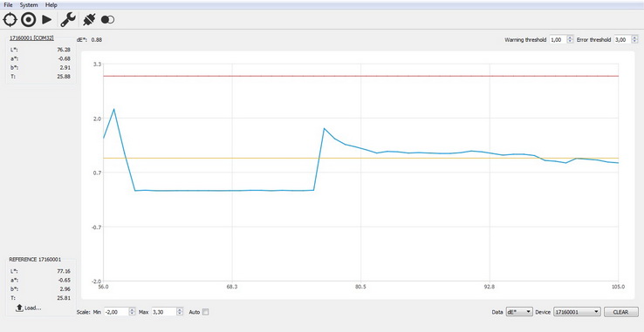Click the crosshair target toolbar icon
The image size is (644, 332).
(10, 19)
